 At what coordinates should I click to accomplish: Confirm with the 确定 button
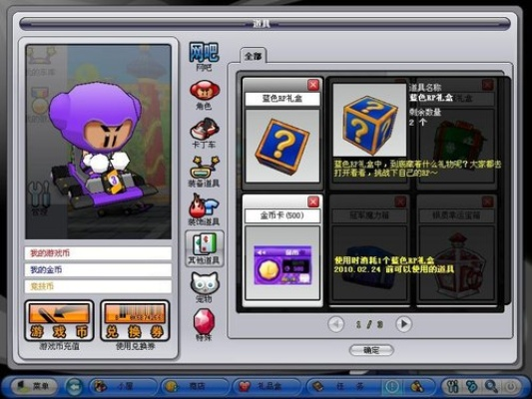click(371, 350)
